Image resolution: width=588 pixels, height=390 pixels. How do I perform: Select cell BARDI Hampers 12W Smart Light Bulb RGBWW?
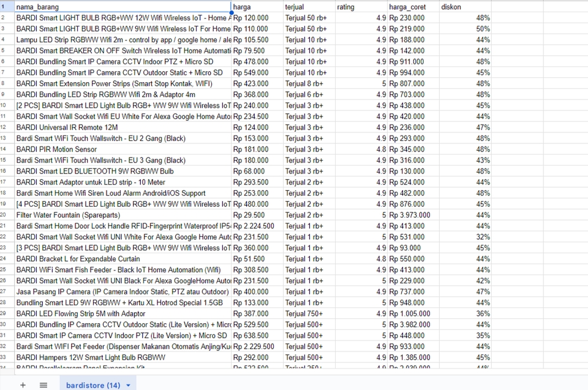click(123, 357)
